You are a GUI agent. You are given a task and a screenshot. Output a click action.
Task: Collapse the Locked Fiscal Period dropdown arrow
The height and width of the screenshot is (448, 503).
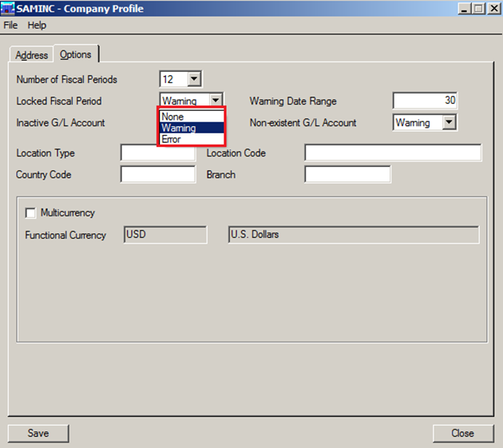click(x=216, y=101)
